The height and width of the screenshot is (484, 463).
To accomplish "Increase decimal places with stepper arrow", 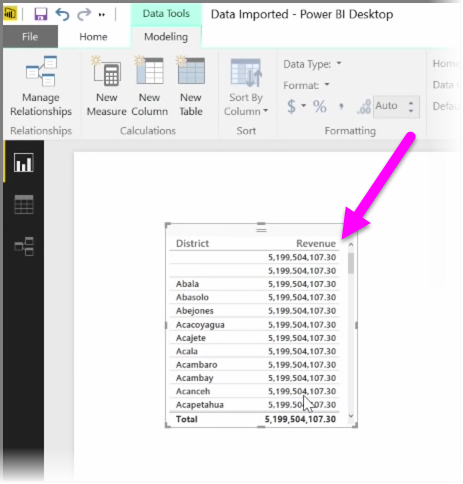I will (x=411, y=103).
